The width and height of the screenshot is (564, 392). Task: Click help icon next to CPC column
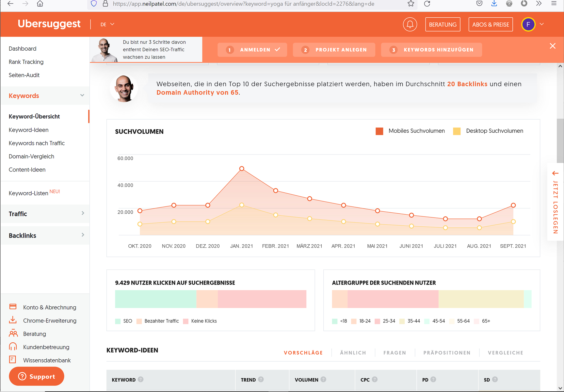tap(375, 379)
